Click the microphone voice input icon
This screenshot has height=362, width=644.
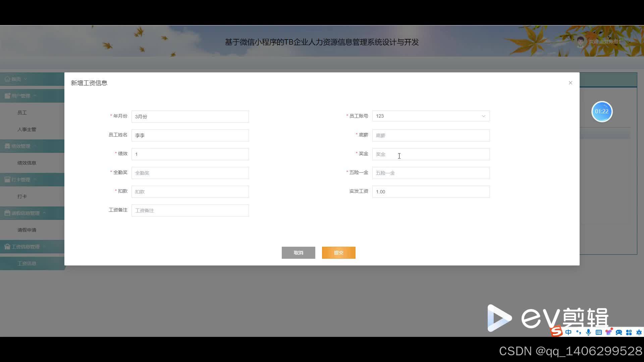(x=588, y=332)
